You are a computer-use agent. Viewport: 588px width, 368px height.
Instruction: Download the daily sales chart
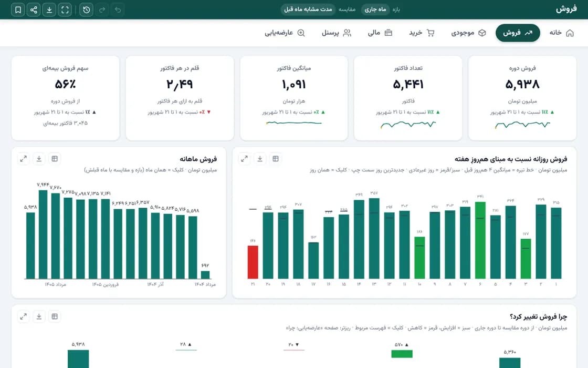pyautogui.click(x=260, y=159)
